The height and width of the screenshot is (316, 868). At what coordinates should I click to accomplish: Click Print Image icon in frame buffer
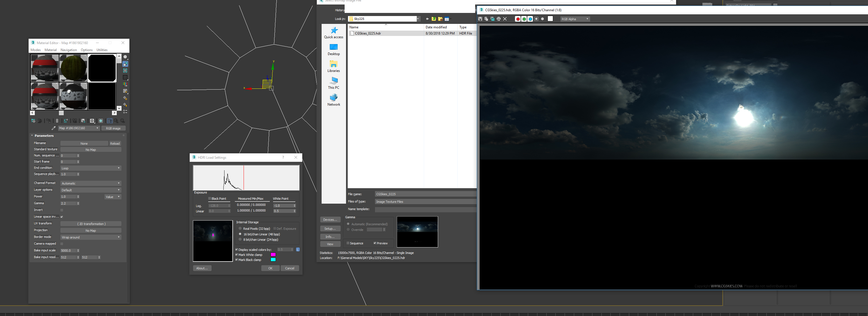point(499,19)
